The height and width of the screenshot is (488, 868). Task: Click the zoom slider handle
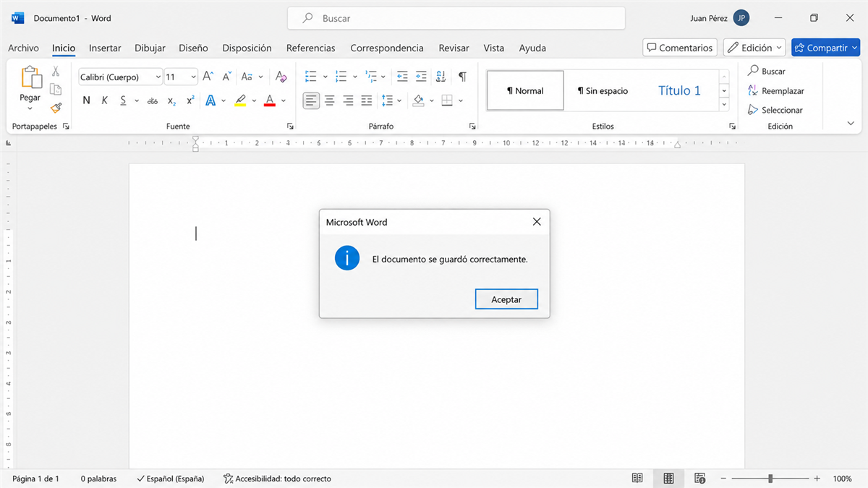[x=770, y=479]
